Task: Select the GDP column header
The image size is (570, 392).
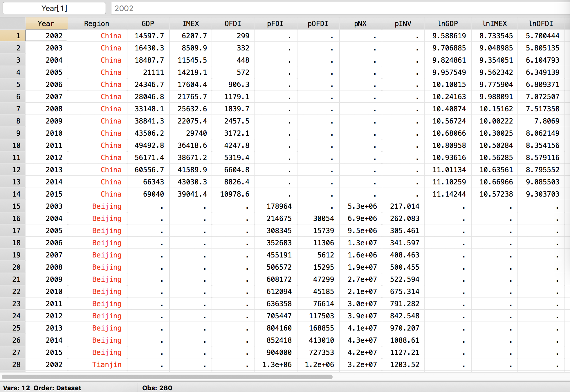Action: [x=148, y=23]
